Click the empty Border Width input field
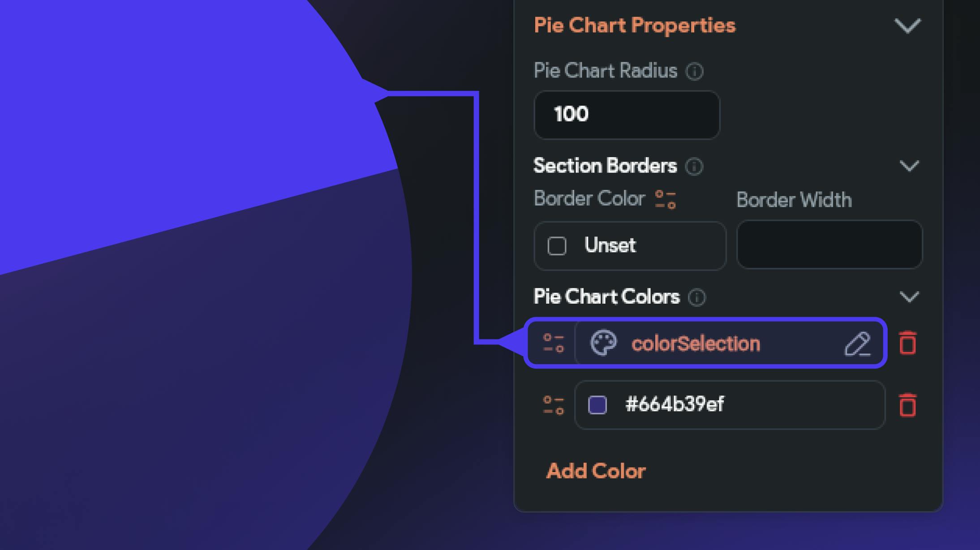 [830, 245]
